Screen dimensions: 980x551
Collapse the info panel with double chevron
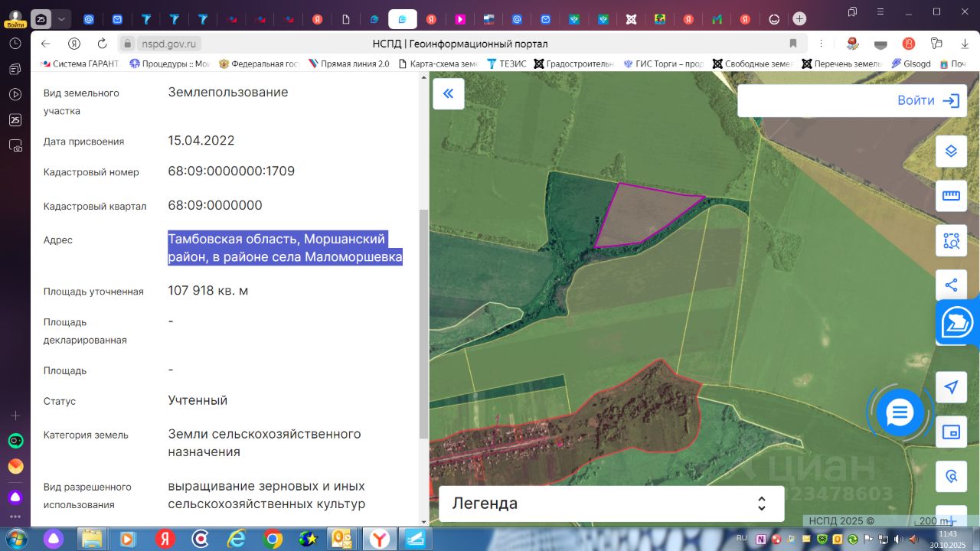[449, 93]
